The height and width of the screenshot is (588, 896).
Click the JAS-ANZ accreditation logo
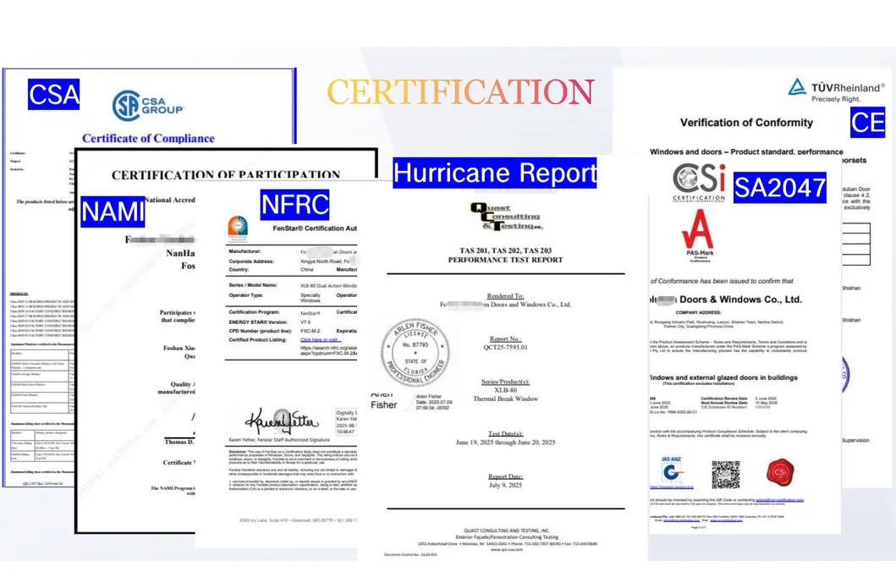[x=672, y=470]
